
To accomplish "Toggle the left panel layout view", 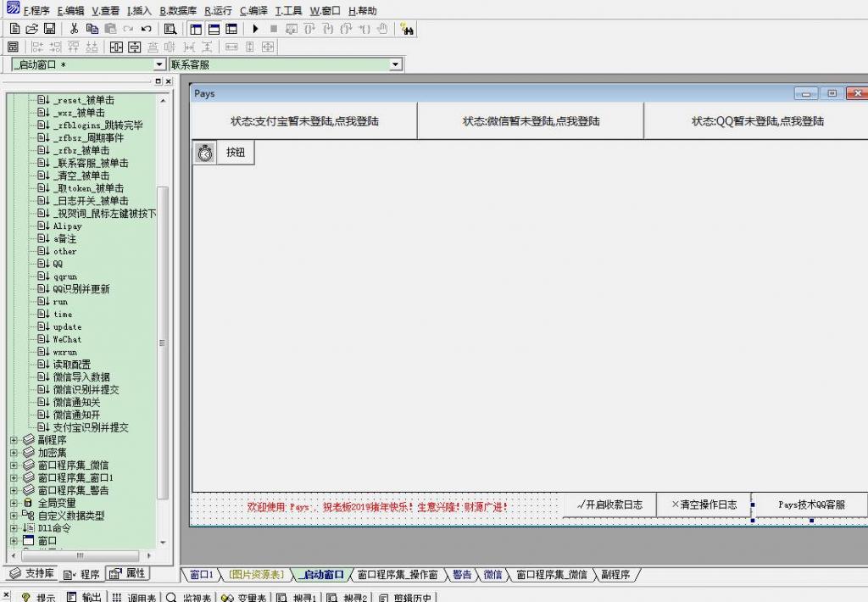I will pos(196,28).
